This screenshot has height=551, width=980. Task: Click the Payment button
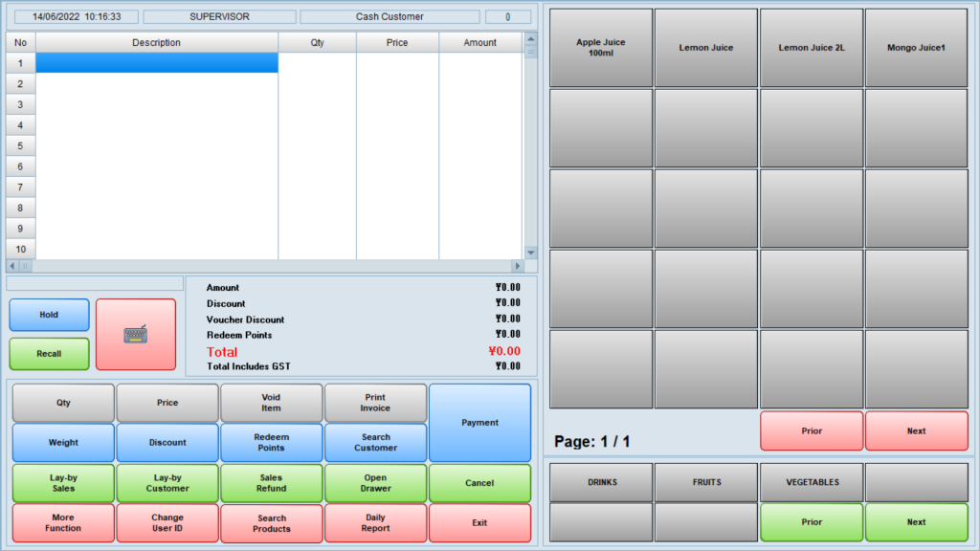479,423
